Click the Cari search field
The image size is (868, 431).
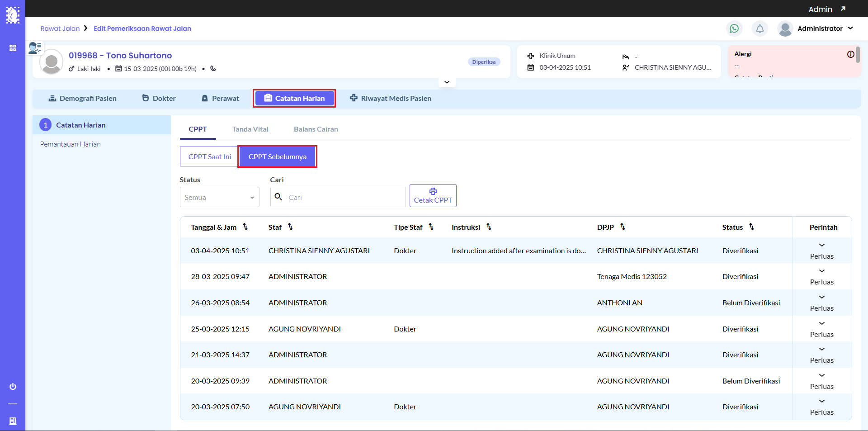coord(338,197)
